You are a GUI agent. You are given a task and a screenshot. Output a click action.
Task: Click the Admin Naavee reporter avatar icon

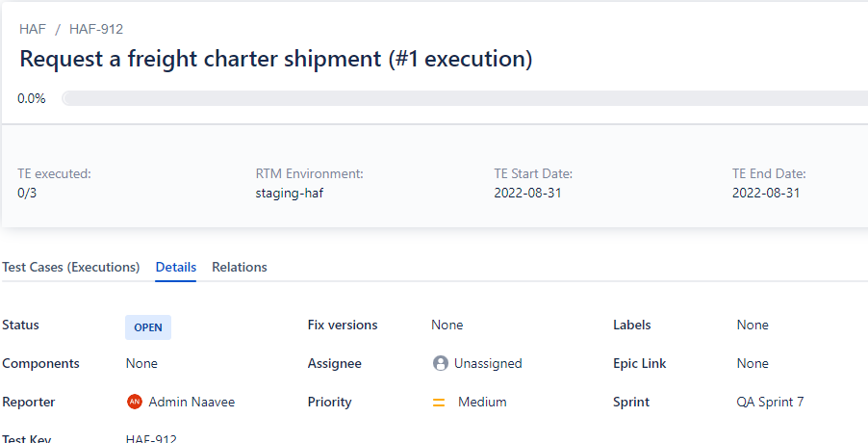click(x=135, y=402)
